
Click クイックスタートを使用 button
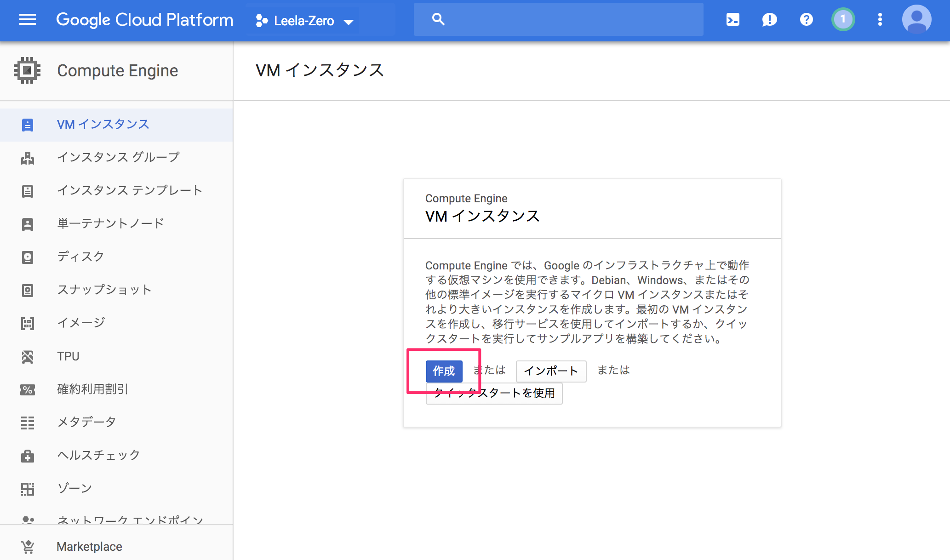coord(494,393)
